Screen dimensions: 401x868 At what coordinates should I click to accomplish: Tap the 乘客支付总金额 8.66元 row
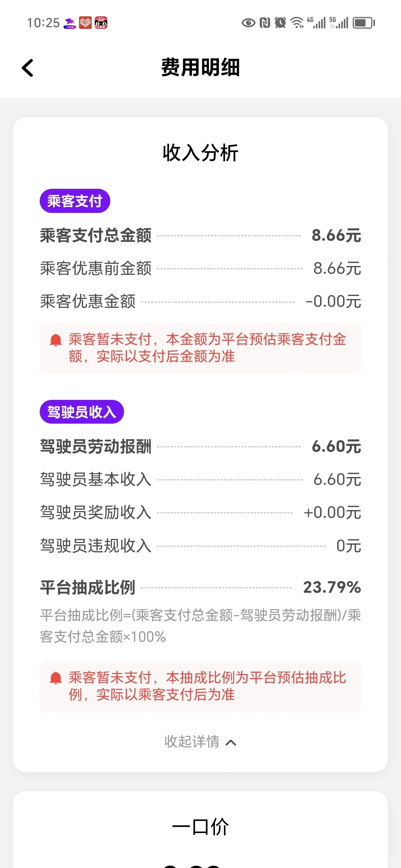click(200, 236)
